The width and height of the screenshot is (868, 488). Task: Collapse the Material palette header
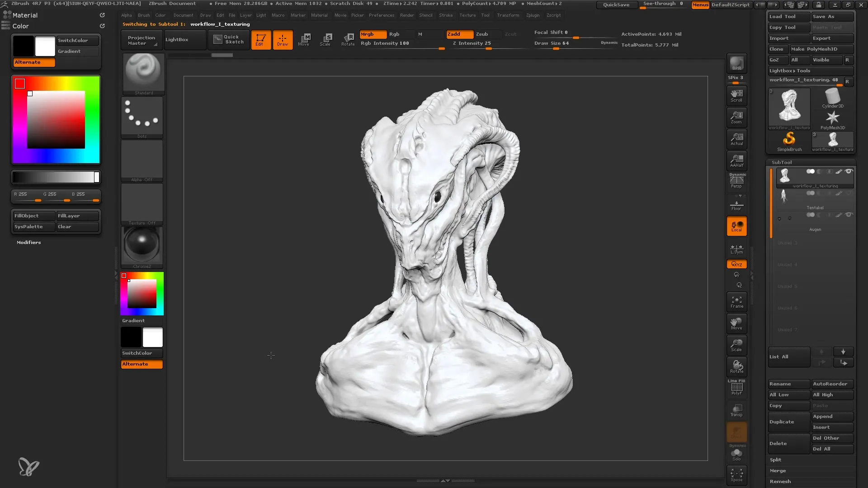pyautogui.click(x=25, y=15)
